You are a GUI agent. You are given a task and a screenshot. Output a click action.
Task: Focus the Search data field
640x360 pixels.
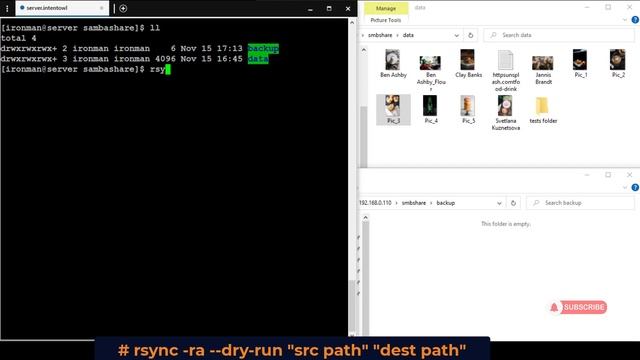pos(559,35)
